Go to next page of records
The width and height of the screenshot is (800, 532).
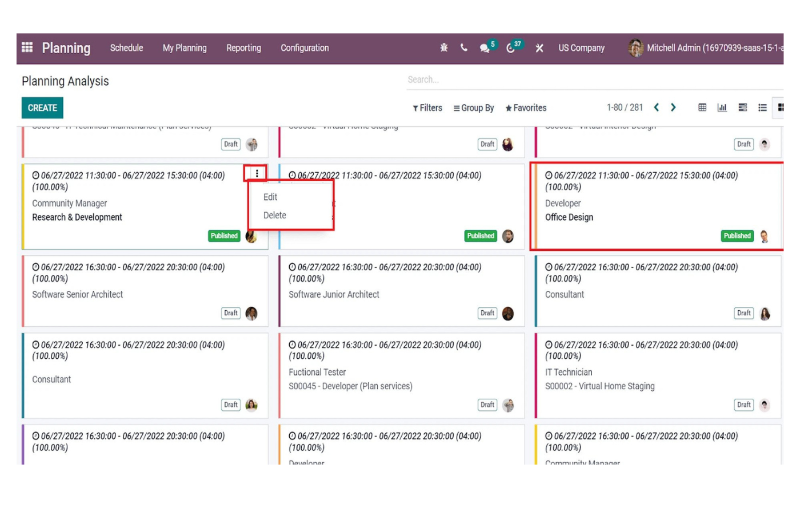click(x=673, y=107)
